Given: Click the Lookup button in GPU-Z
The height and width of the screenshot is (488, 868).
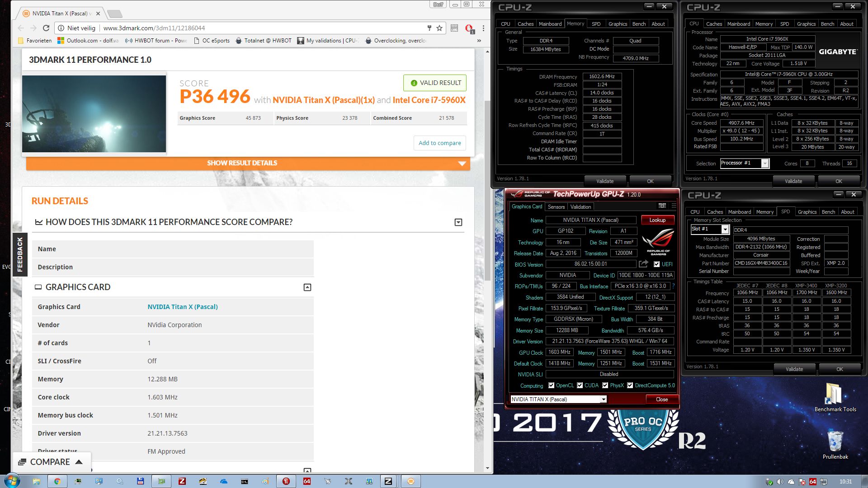Looking at the screenshot, I should pyautogui.click(x=657, y=220).
